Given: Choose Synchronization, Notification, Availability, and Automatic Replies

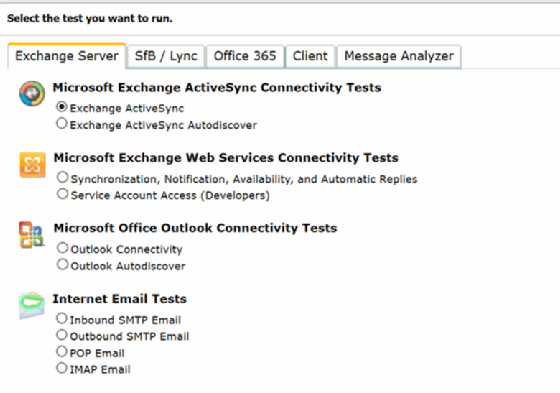Looking at the screenshot, I should tap(62, 177).
